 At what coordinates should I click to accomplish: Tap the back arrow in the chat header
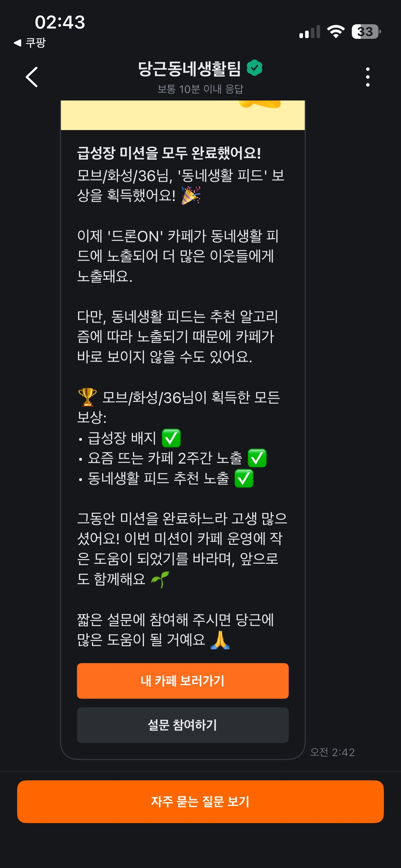tap(32, 77)
